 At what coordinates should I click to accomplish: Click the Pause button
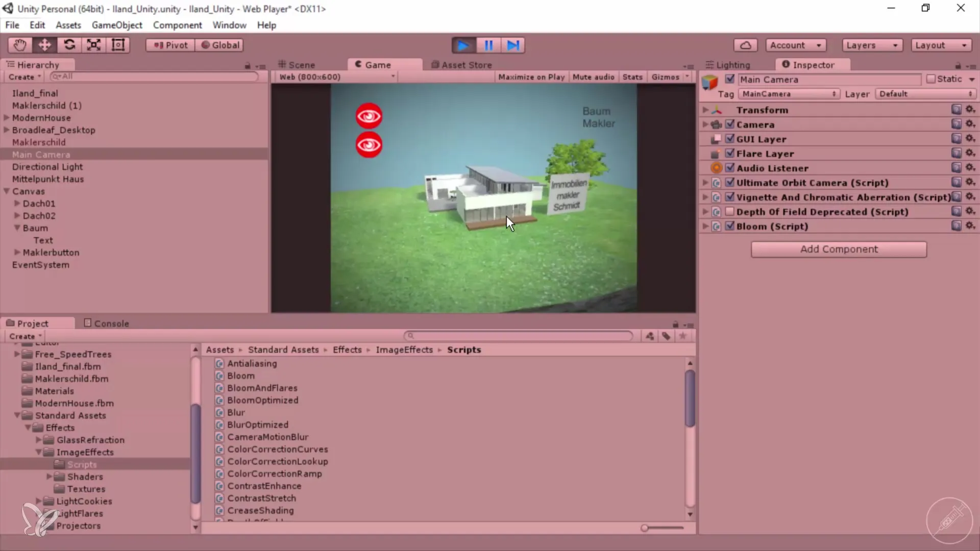click(x=488, y=45)
